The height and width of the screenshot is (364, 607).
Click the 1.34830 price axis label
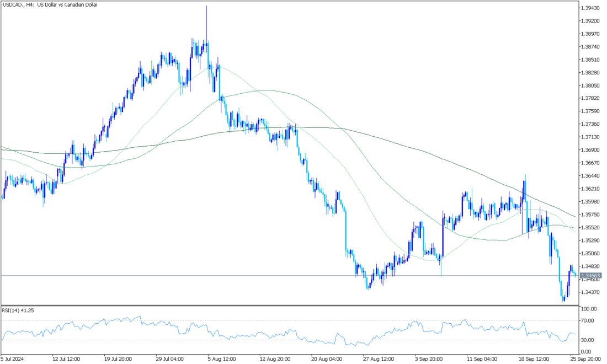590,266
